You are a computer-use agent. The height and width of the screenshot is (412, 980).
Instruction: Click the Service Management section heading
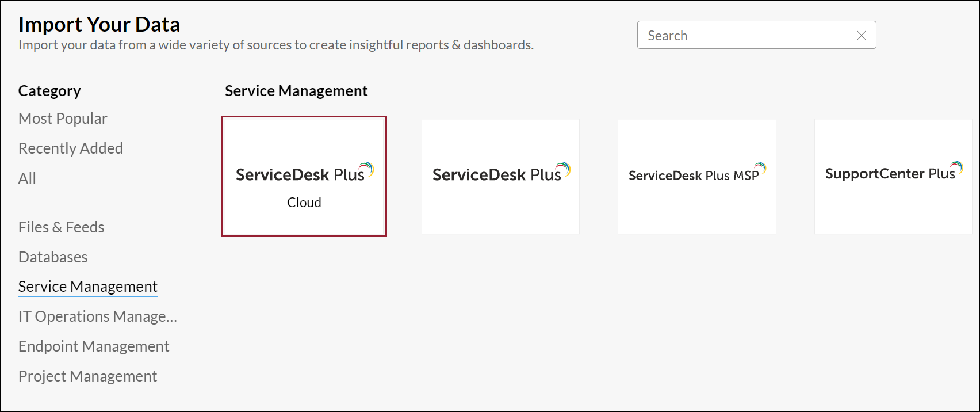296,91
